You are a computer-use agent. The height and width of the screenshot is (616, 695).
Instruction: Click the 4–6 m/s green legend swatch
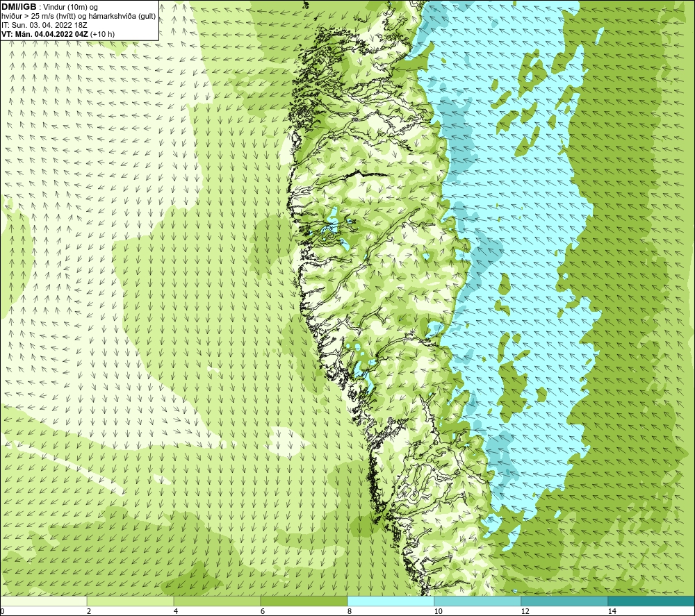pos(217,601)
